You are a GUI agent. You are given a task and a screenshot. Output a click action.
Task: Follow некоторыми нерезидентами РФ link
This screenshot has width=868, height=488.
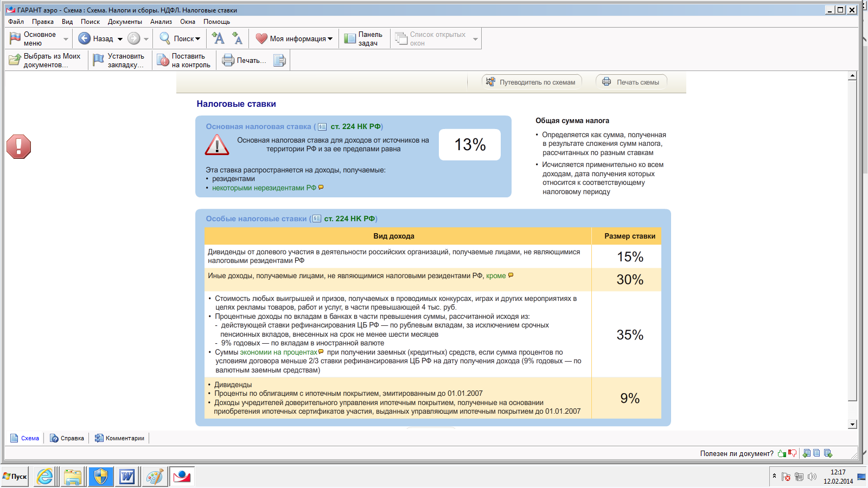[264, 188]
